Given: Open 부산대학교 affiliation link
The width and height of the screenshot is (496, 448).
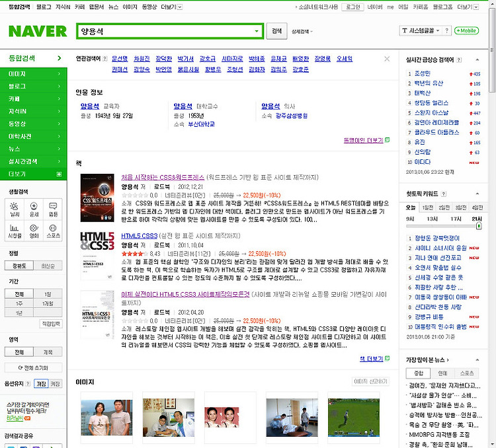Looking at the screenshot, I should (x=201, y=124).
